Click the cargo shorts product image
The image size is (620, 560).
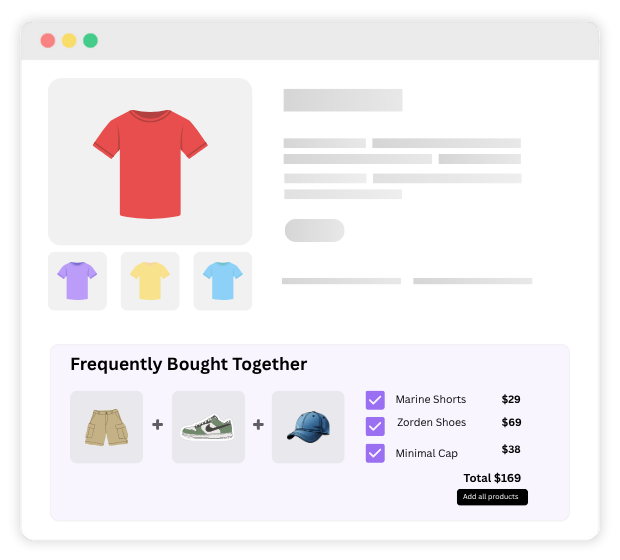(x=106, y=427)
